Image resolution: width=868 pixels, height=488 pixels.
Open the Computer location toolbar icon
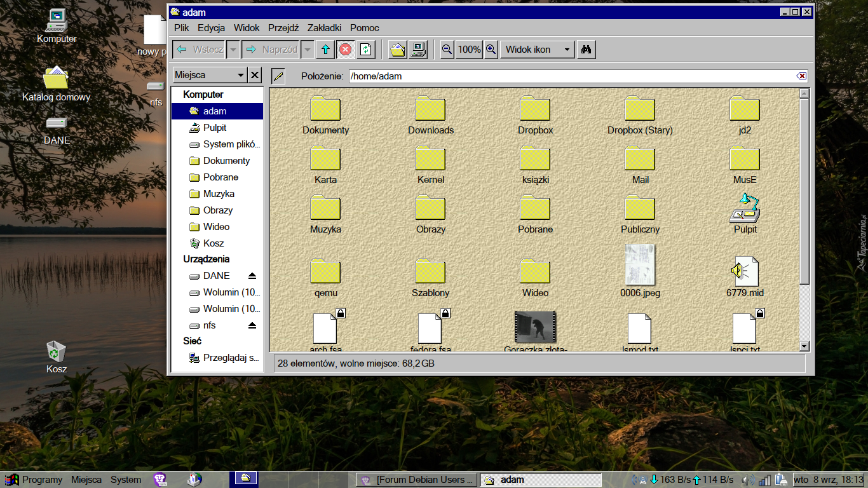[x=418, y=50]
